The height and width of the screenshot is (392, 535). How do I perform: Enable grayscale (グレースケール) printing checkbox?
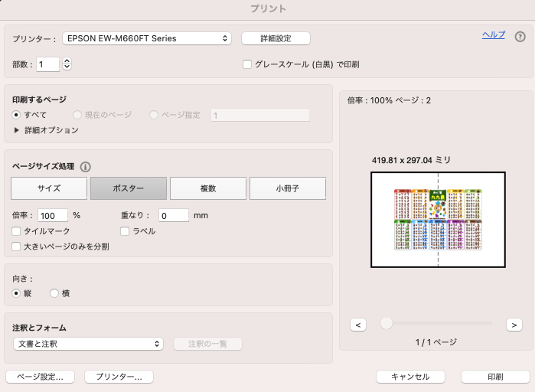coord(247,65)
